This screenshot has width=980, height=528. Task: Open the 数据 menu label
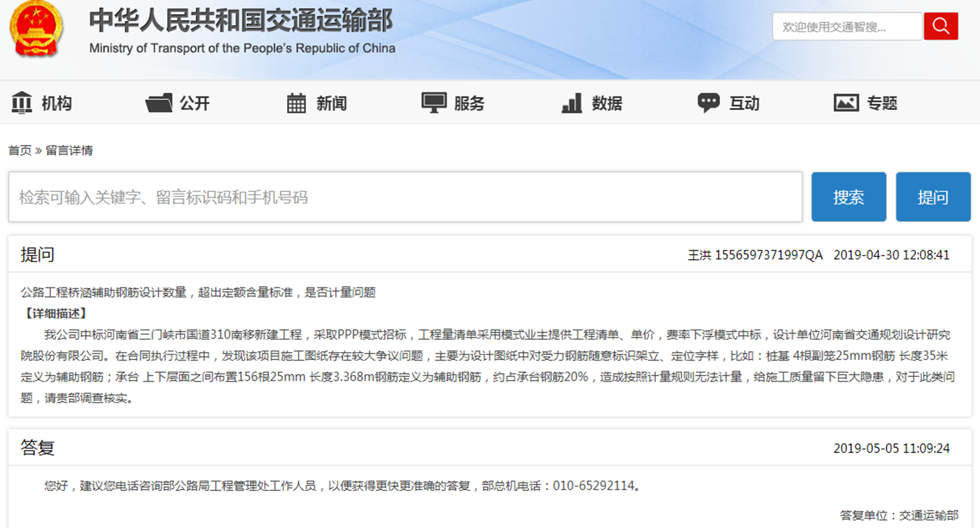click(x=607, y=103)
